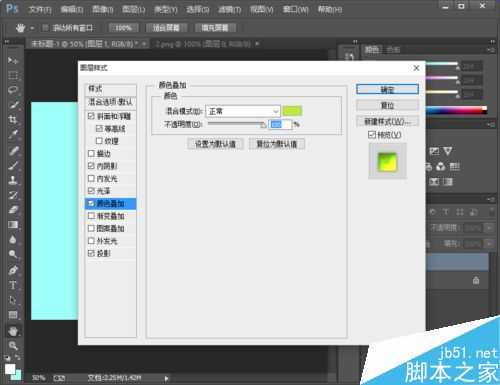
Task: Click the status bar arrow next to 文档 info
Action: tap(166, 378)
